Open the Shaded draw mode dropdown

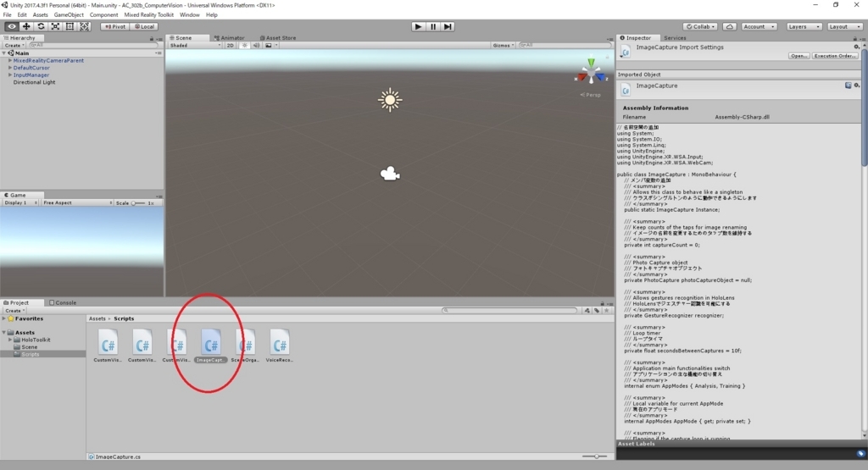click(195, 46)
